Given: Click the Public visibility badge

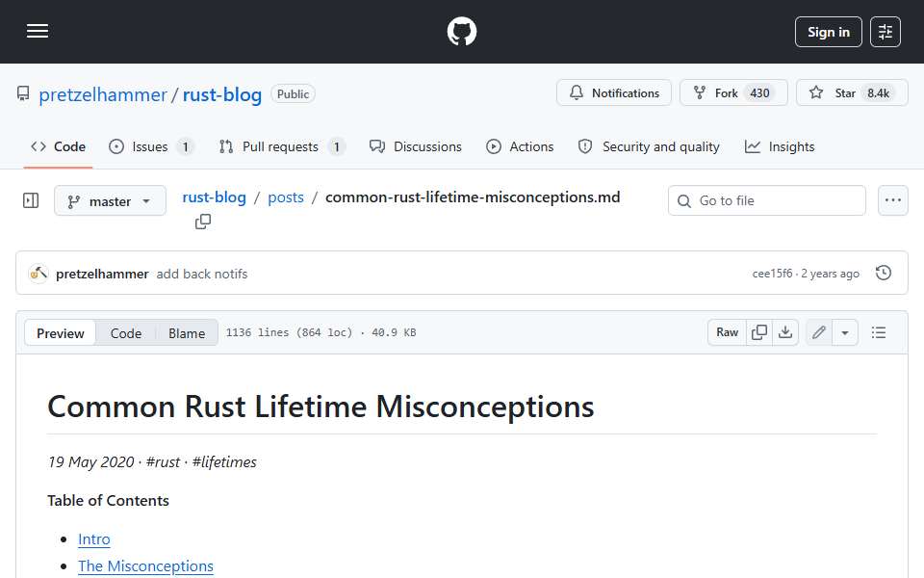Looking at the screenshot, I should 293,93.
